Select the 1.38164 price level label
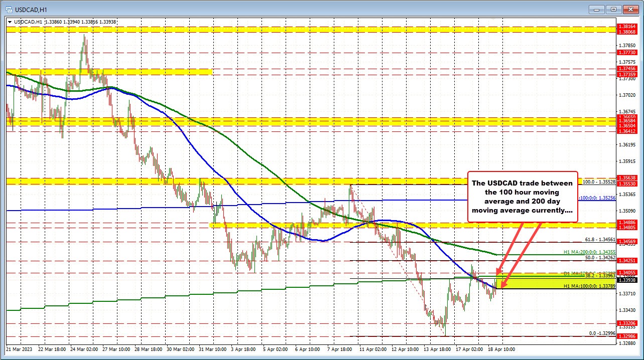The width and height of the screenshot is (644, 360). click(627, 26)
